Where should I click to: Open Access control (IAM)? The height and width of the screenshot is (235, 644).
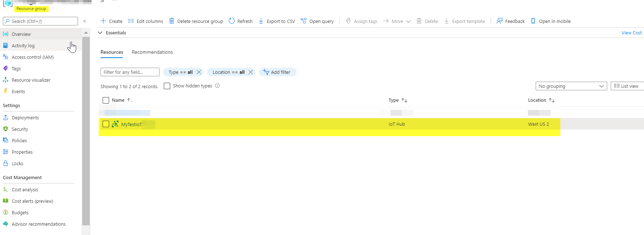tap(40, 57)
